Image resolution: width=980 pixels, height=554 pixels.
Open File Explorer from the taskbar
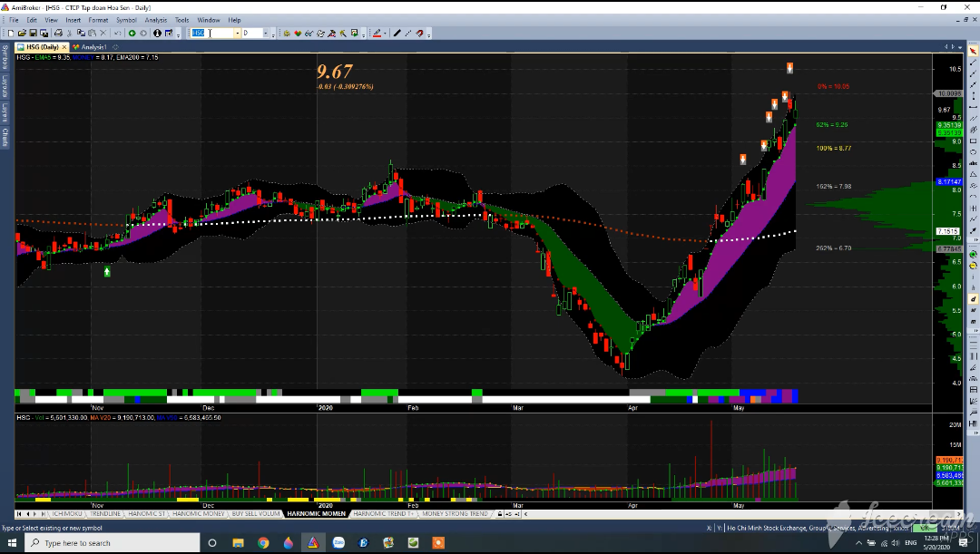click(x=238, y=543)
